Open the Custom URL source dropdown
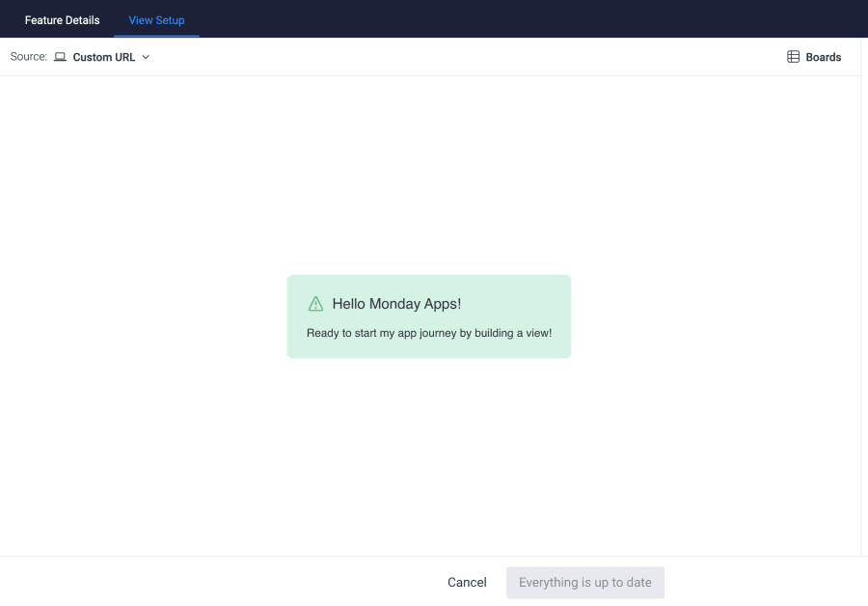 click(x=104, y=57)
